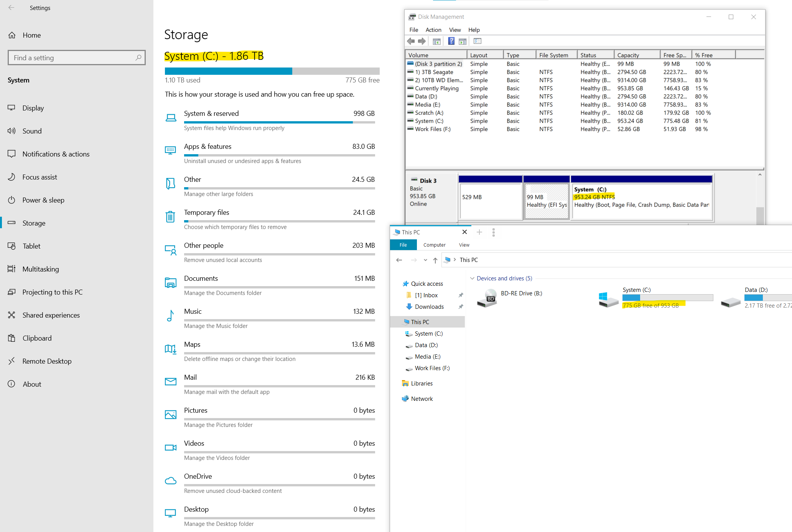Click the search magnifier in Find a setting
The width and height of the screenshot is (792, 532).
(x=138, y=58)
